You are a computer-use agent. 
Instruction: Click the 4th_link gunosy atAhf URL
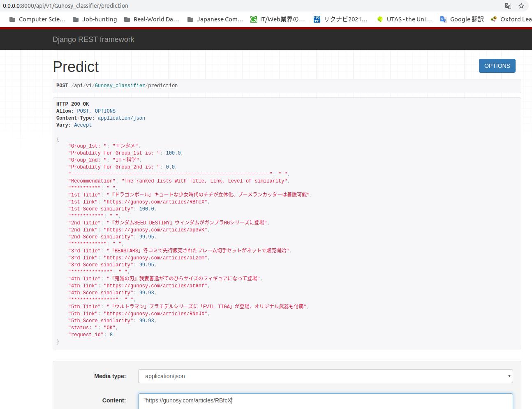pos(155,286)
